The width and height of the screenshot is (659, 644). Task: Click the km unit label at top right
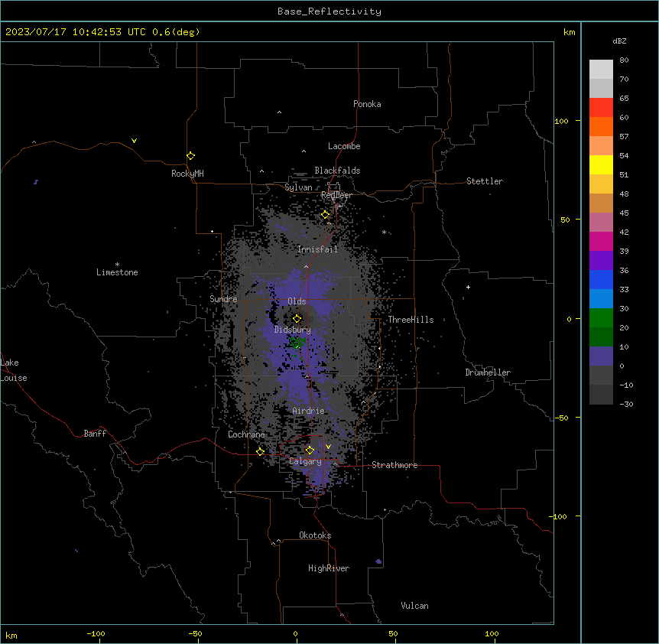(570, 32)
